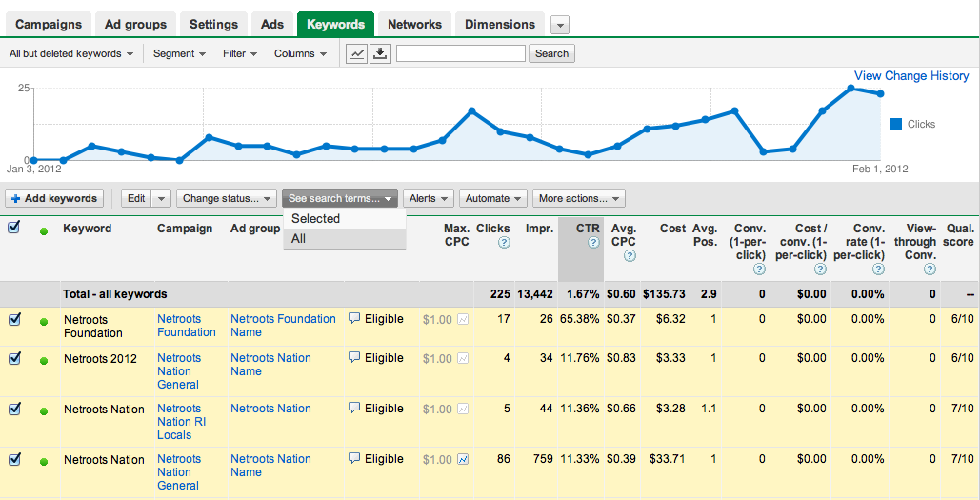Viewport: 980px width, 500px height.
Task: Sort by the Impr. column header
Action: pos(539,229)
